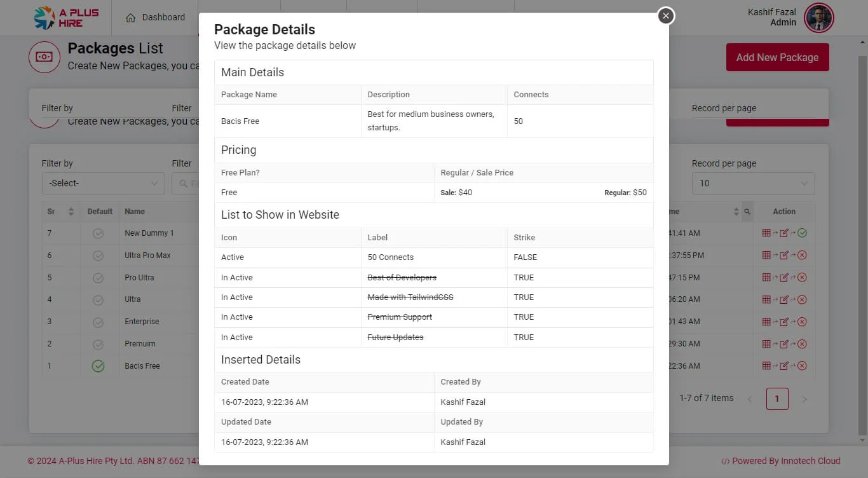This screenshot has height=478, width=868.
Task: Open Kashif Fazal profile avatar
Action: pyautogui.click(x=818, y=18)
